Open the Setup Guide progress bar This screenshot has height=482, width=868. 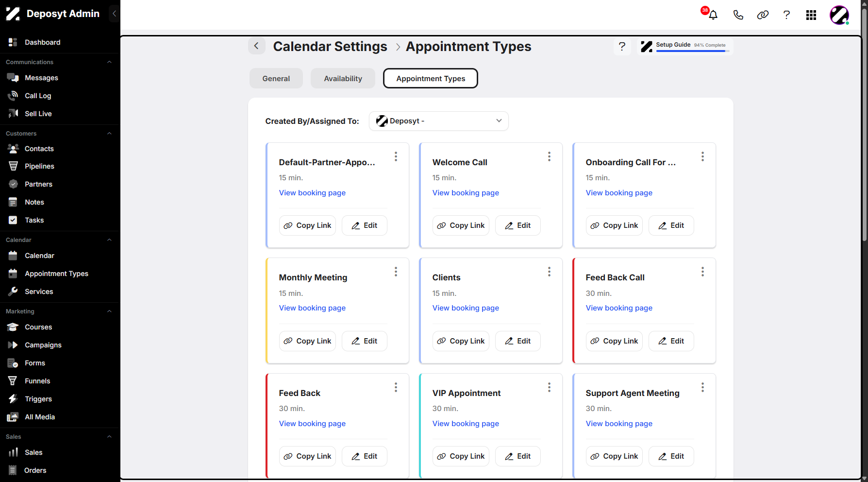click(x=693, y=51)
